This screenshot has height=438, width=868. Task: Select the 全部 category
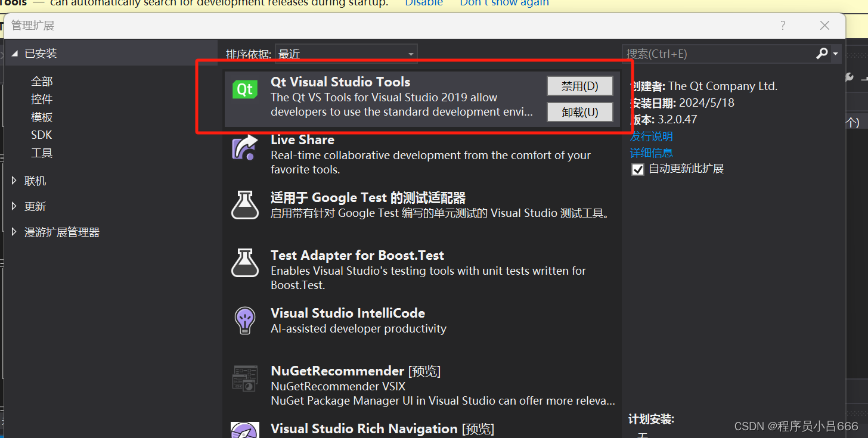tap(42, 81)
